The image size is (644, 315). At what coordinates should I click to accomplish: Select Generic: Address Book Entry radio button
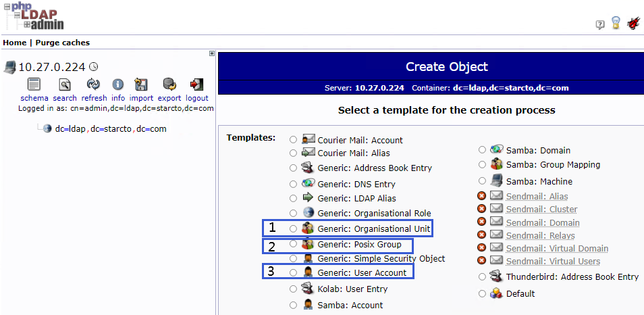(293, 168)
